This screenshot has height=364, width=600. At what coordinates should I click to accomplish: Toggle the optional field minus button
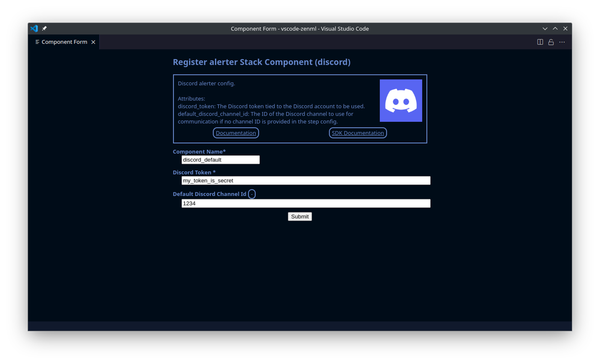252,194
